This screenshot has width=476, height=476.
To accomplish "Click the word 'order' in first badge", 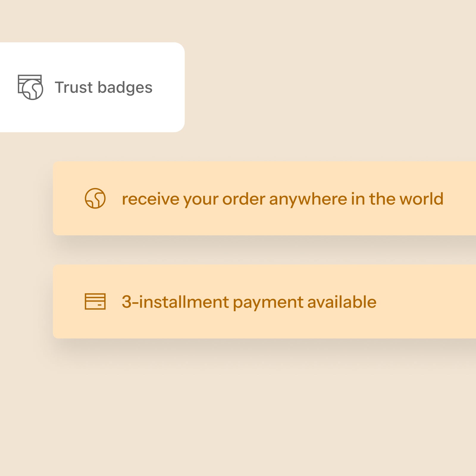I will [244, 199].
